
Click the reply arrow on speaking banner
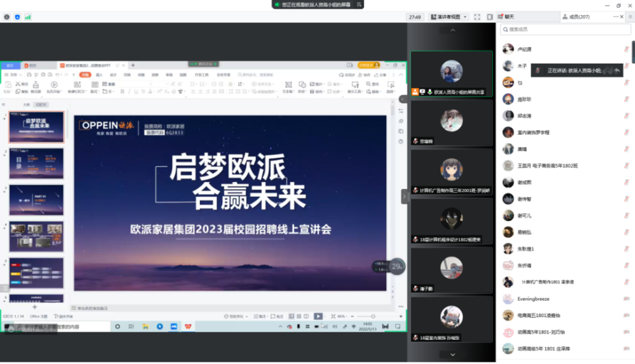pos(617,70)
